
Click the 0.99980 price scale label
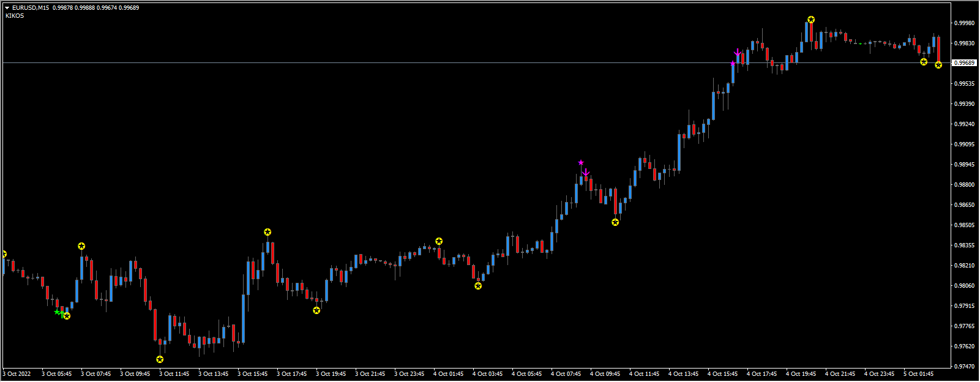tap(964, 23)
